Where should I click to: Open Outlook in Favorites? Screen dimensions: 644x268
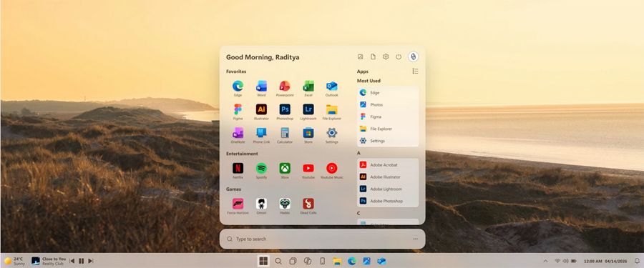(331, 88)
